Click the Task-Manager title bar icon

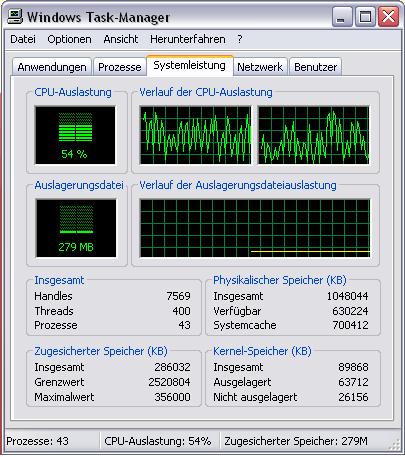tap(15, 16)
